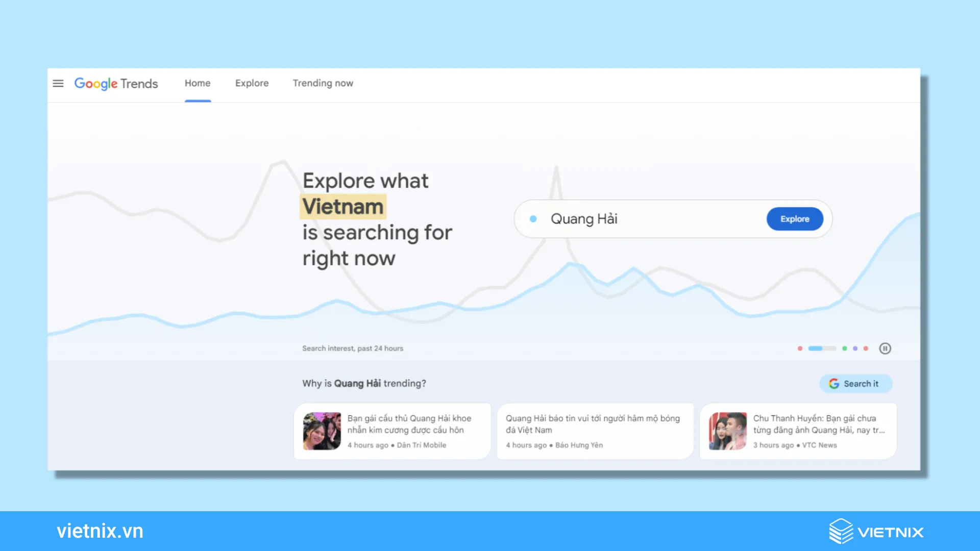980x551 pixels.
Task: Click the pause/play control icon in top right
Action: click(886, 348)
